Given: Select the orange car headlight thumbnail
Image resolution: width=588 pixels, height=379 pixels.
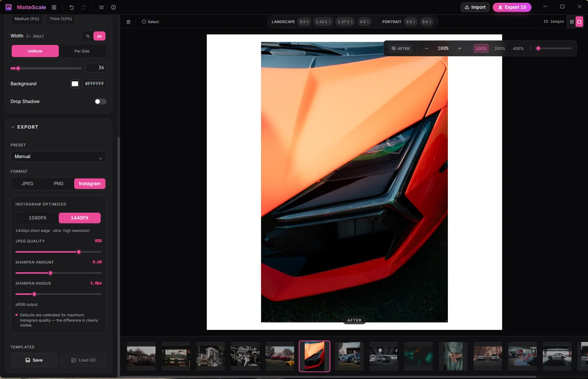Looking at the screenshot, I should point(315,356).
